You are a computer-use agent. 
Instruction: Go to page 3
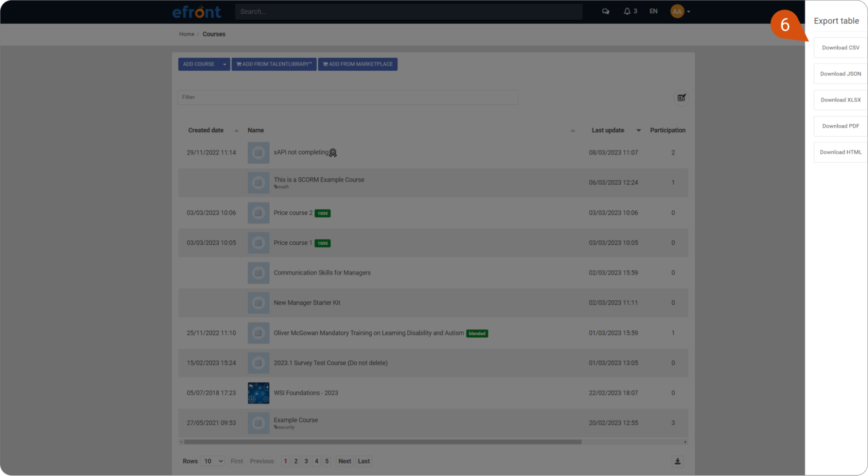coord(306,461)
